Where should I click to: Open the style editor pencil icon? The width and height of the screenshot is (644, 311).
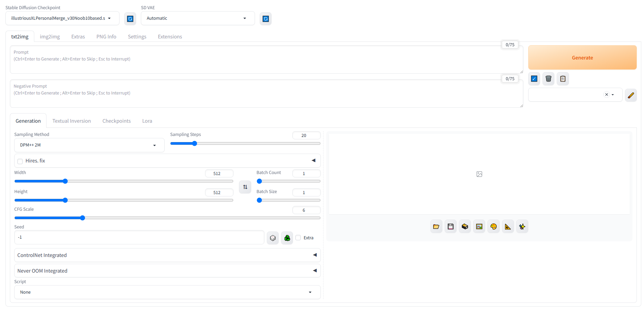[631, 95]
